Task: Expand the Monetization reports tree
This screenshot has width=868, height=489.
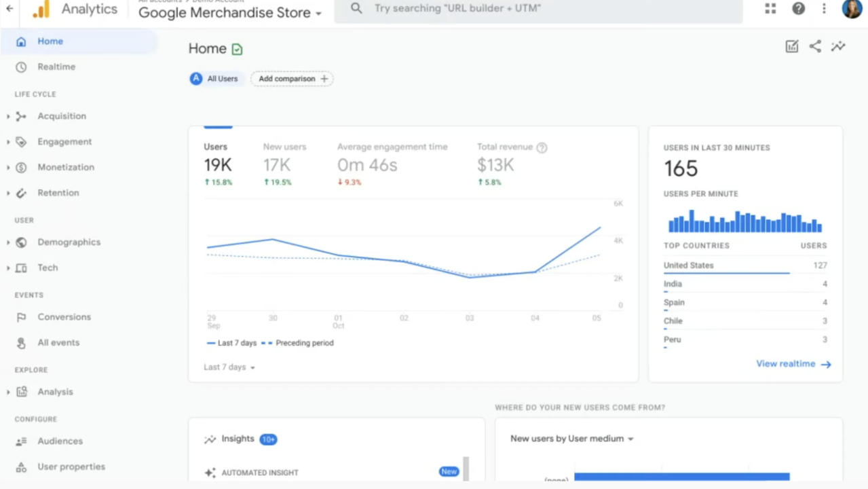Action: click(65, 167)
